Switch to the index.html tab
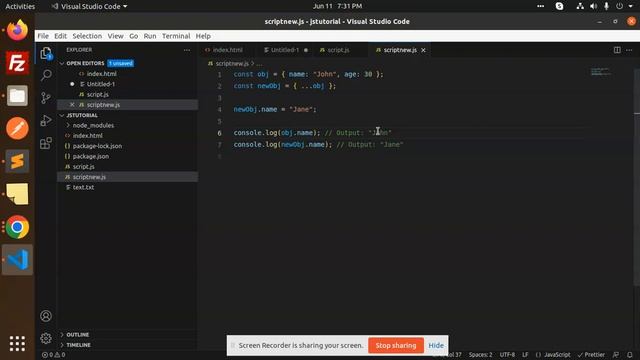The width and height of the screenshot is (640, 360). pos(227,50)
